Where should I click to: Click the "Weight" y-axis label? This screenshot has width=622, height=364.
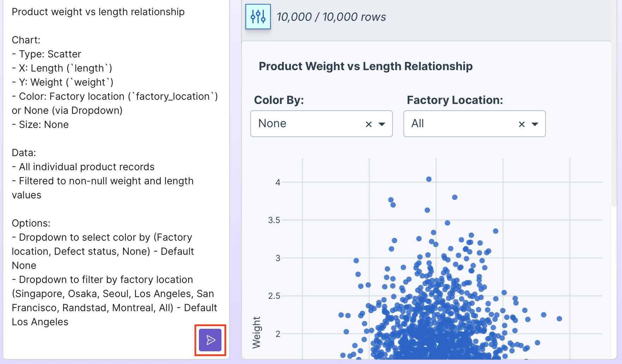click(x=257, y=332)
